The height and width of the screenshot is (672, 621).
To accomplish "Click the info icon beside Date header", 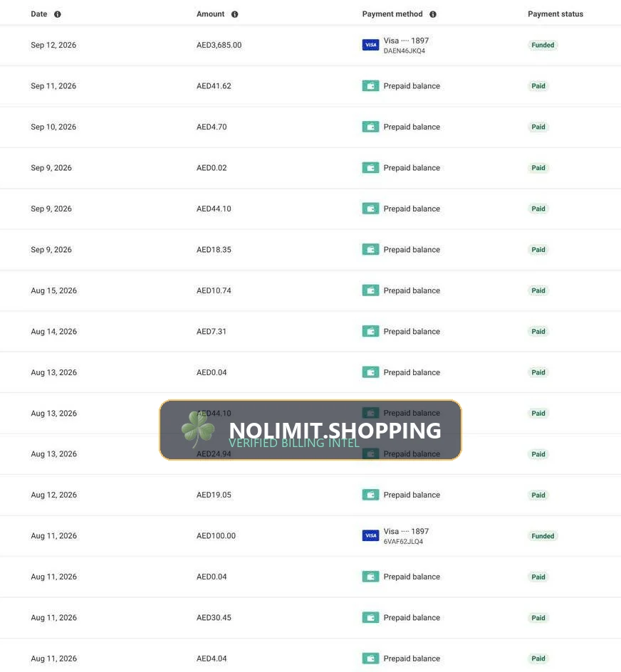I will click(x=58, y=14).
